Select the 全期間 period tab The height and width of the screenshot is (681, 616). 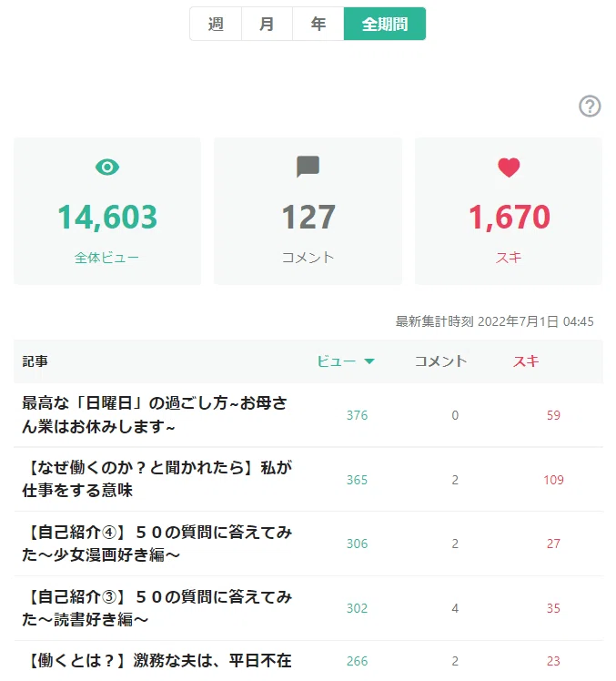[385, 24]
